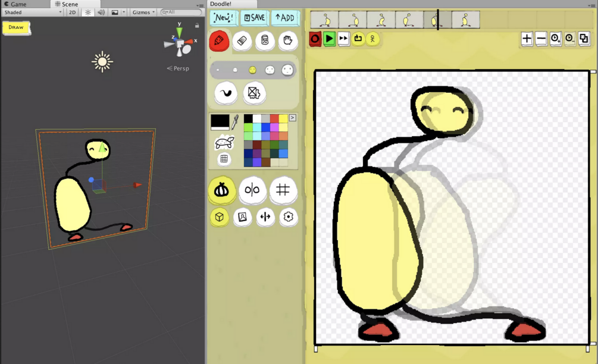Select the third frame thumbnail in timeline
This screenshot has width=598, height=364.
[381, 20]
